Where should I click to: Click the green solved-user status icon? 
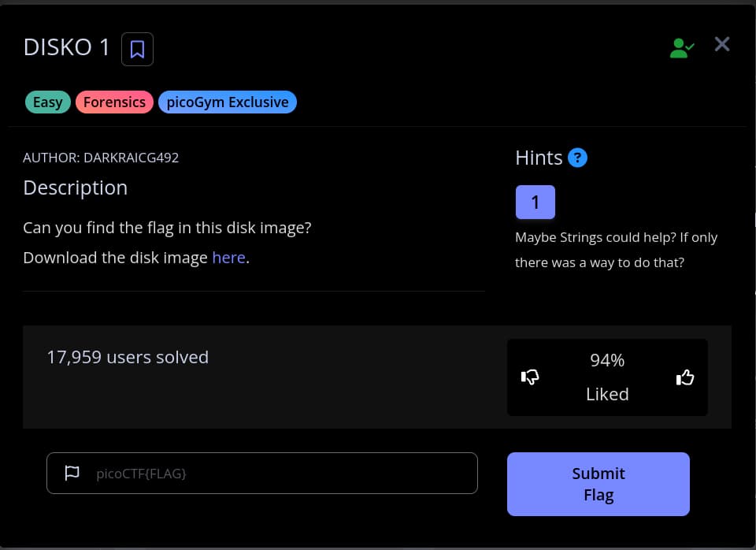coord(681,49)
